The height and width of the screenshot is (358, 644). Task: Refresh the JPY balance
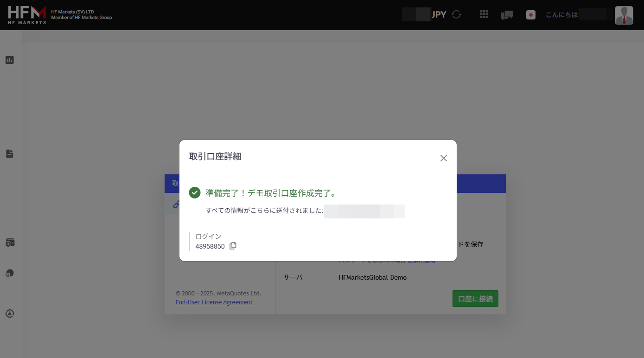click(457, 14)
